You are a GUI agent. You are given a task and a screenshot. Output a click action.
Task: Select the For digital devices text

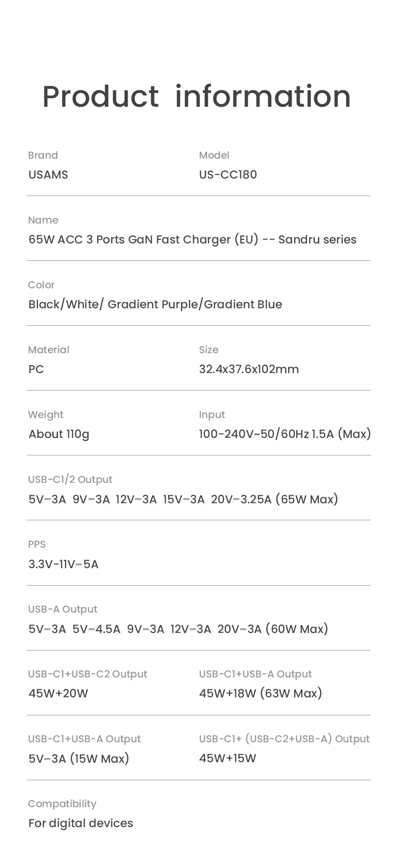81,823
